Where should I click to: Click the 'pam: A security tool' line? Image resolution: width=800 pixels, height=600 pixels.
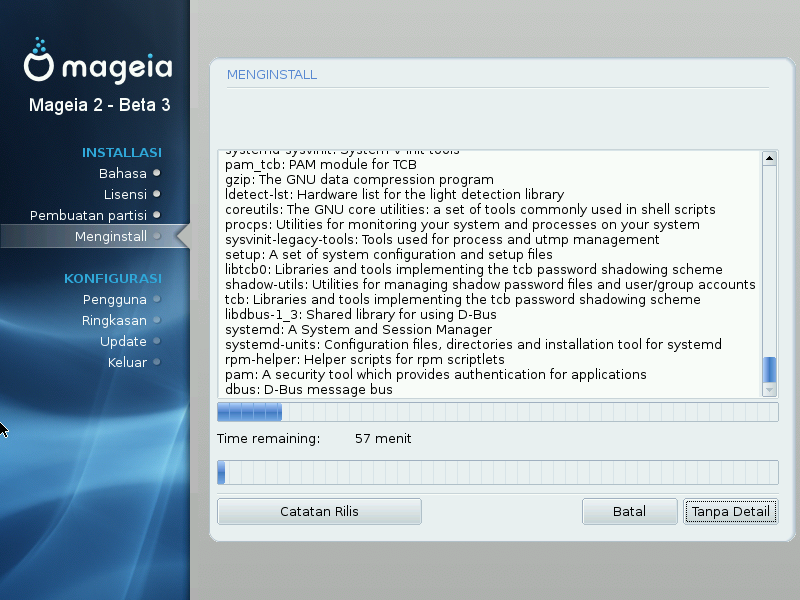click(x=436, y=374)
